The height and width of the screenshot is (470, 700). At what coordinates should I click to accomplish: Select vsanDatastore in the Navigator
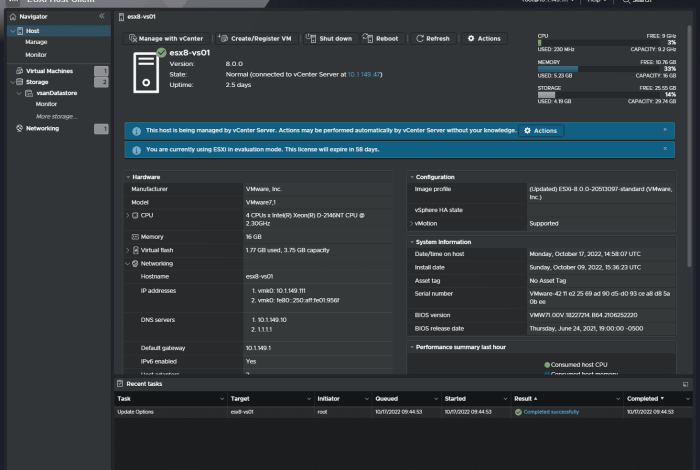57,93
